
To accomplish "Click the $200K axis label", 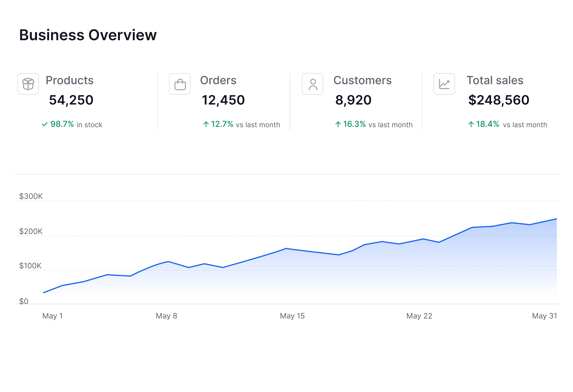I will pos(31,231).
